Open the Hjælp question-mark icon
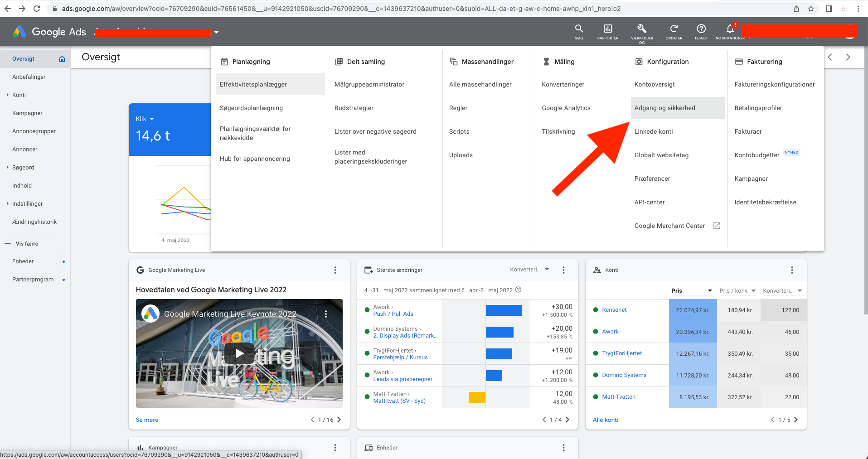The width and height of the screenshot is (868, 459). [701, 29]
